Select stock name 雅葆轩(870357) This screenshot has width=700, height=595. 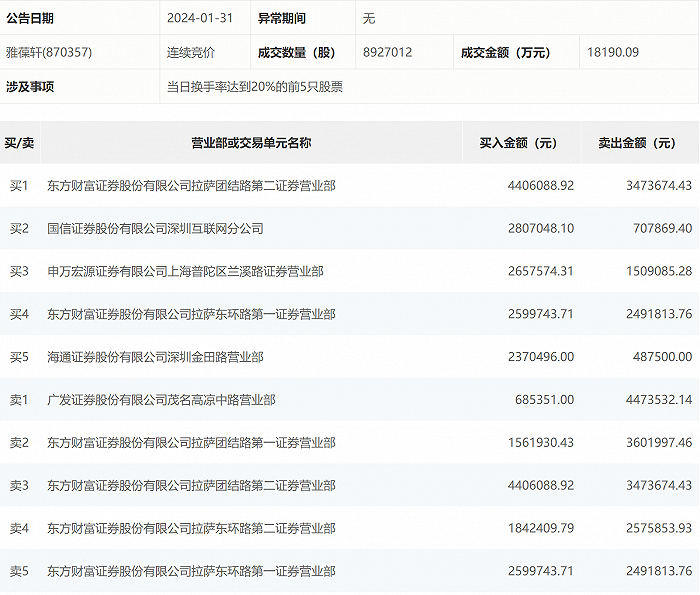pyautogui.click(x=49, y=52)
